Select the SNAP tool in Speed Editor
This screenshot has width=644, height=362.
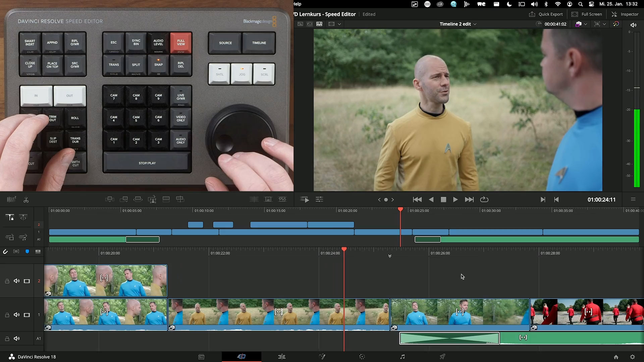tap(159, 65)
